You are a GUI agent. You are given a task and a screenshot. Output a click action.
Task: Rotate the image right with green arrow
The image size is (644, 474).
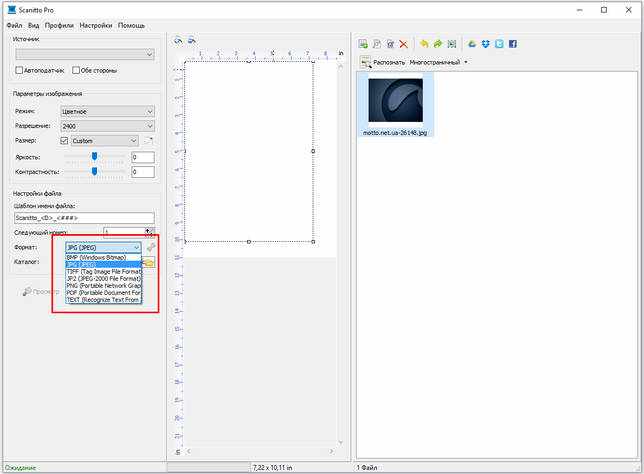point(438,44)
